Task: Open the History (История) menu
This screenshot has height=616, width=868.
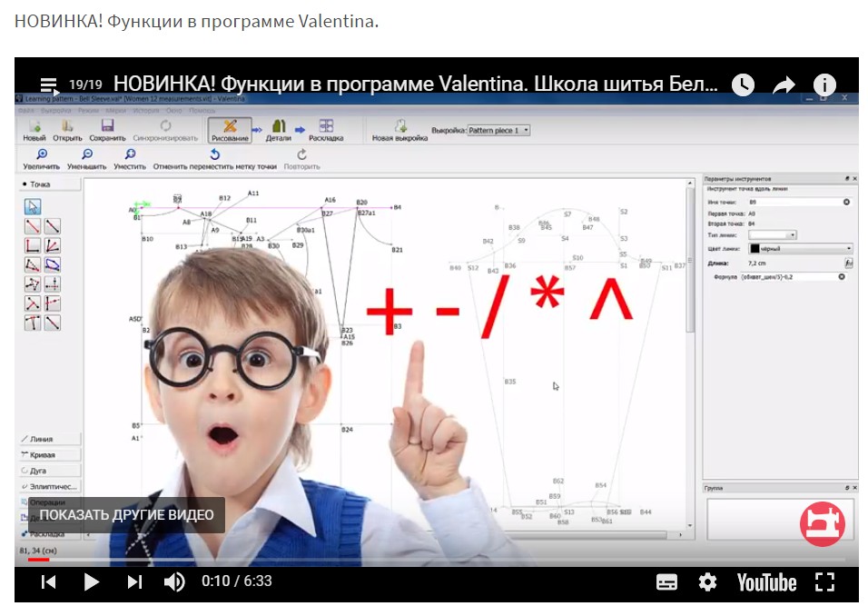Action: (146, 110)
